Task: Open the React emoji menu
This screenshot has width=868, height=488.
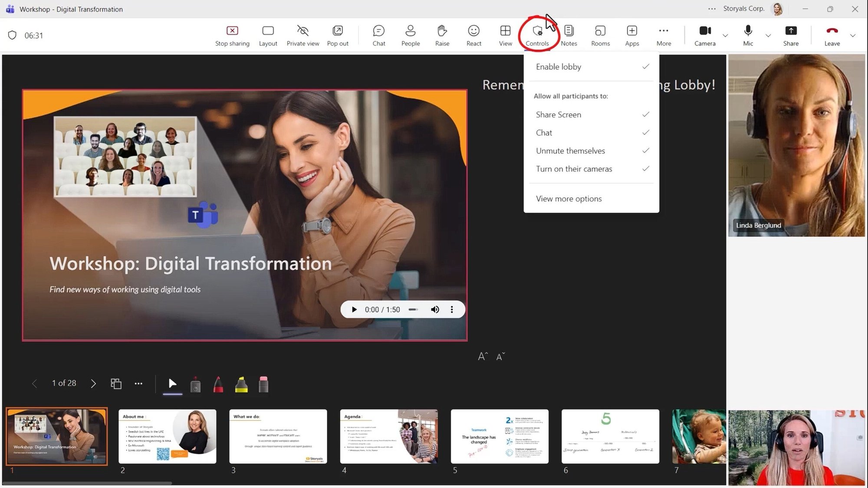Action: click(x=473, y=35)
